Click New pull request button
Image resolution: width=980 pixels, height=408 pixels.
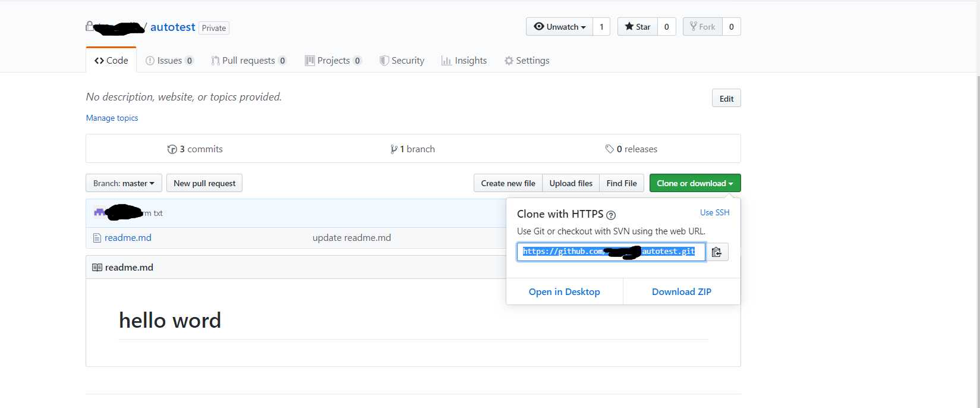click(204, 183)
